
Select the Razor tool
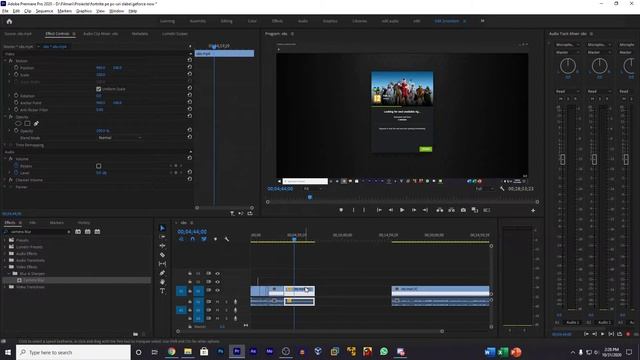pos(162,255)
